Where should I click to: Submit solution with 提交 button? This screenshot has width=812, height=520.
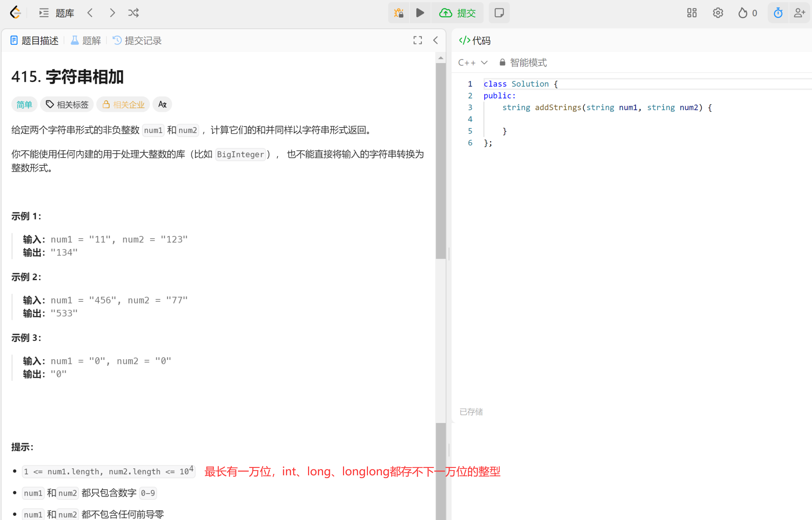pos(458,13)
